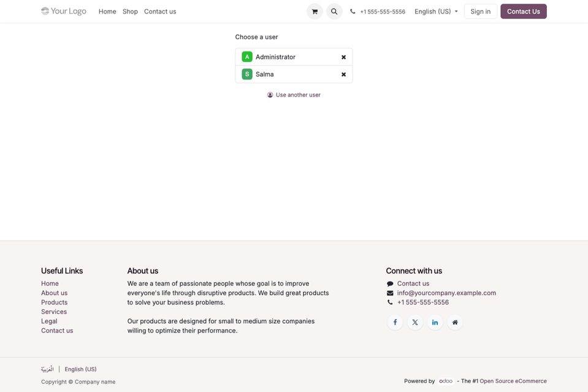This screenshot has height=392, width=588.
Task: Select the Administrator user
Action: (x=294, y=56)
